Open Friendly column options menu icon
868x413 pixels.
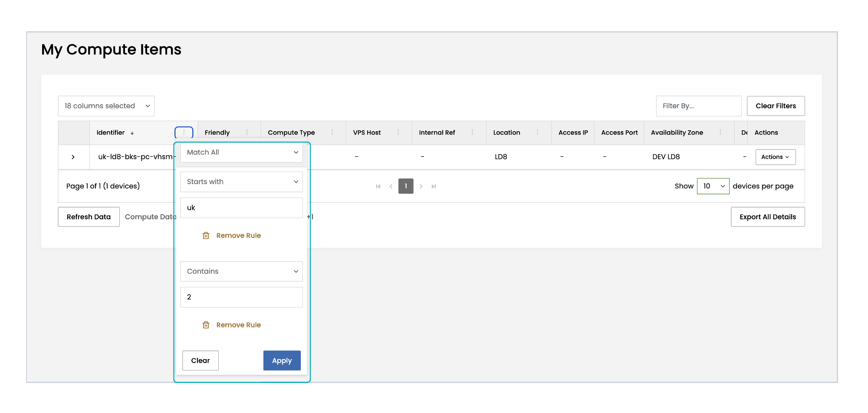click(x=247, y=132)
